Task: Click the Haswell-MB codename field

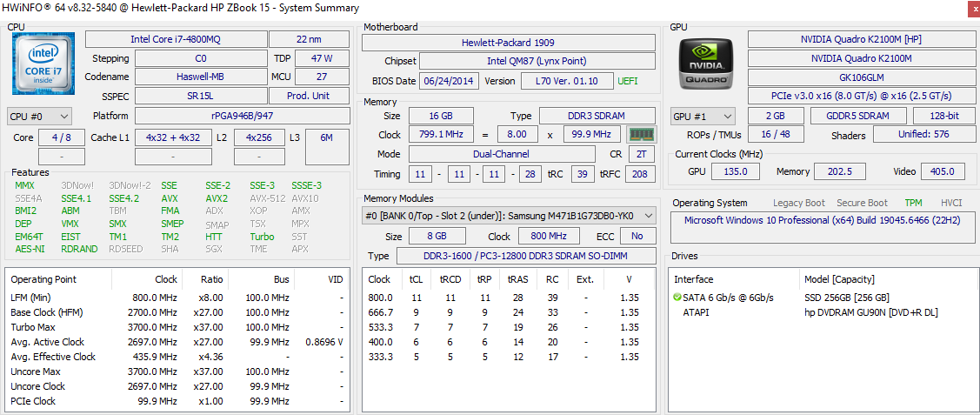Action: pos(199,77)
